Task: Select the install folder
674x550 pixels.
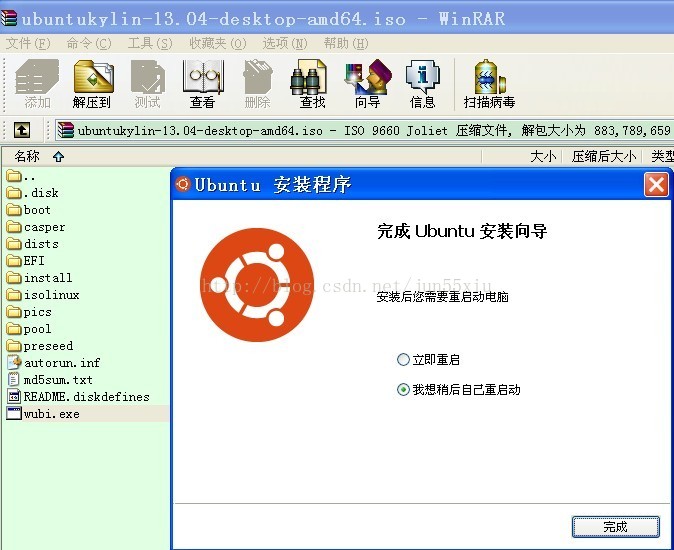Action: [x=40, y=278]
